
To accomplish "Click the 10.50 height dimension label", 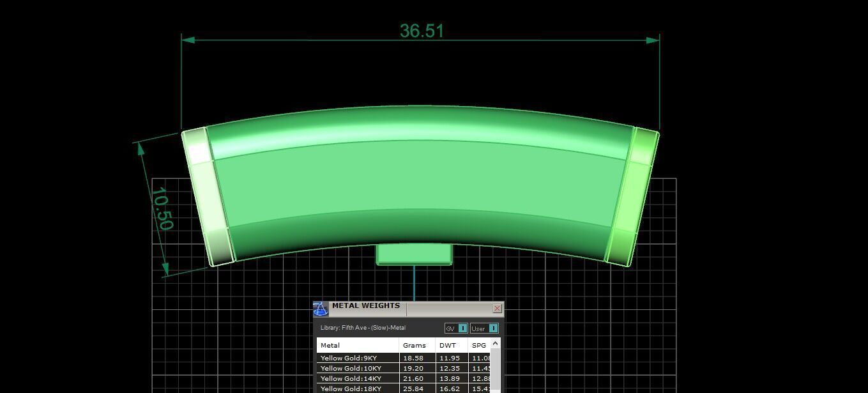I will [162, 208].
